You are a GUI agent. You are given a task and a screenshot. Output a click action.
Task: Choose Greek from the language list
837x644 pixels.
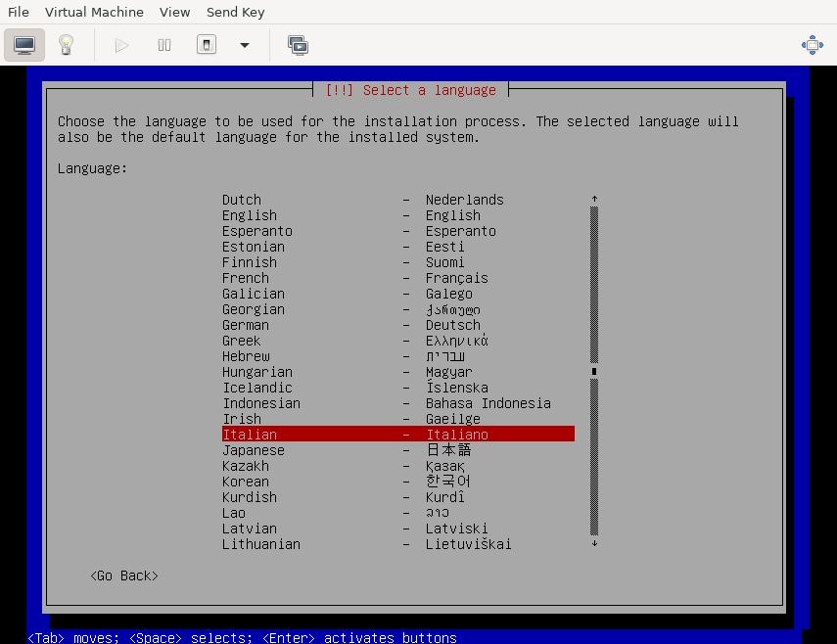point(398,341)
